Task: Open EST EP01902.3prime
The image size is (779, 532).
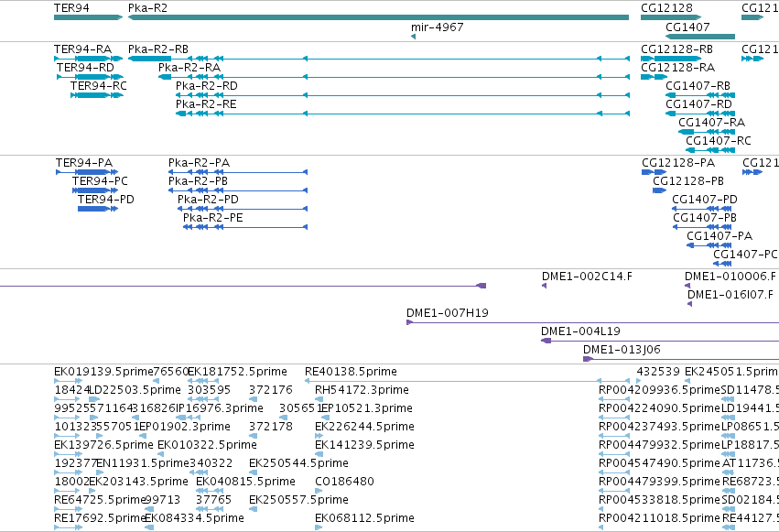Action: pos(143,436)
